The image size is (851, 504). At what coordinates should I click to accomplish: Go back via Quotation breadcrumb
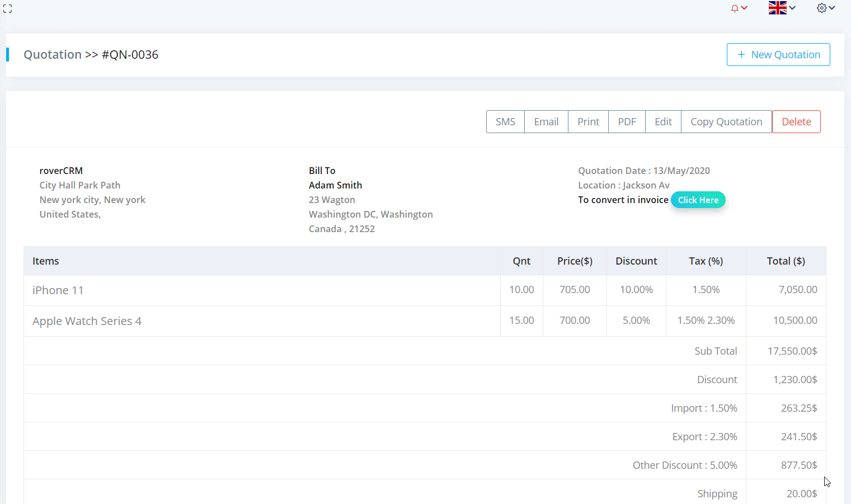pos(53,55)
